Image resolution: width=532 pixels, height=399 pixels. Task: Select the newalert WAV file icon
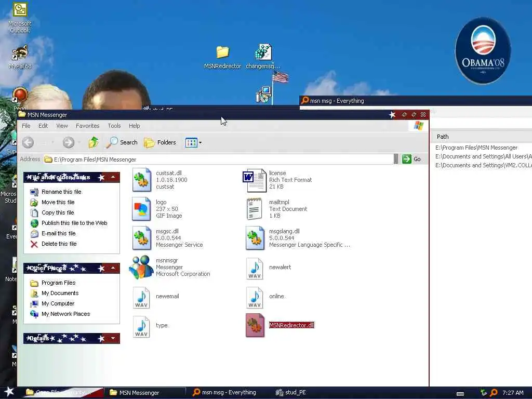pyautogui.click(x=255, y=269)
